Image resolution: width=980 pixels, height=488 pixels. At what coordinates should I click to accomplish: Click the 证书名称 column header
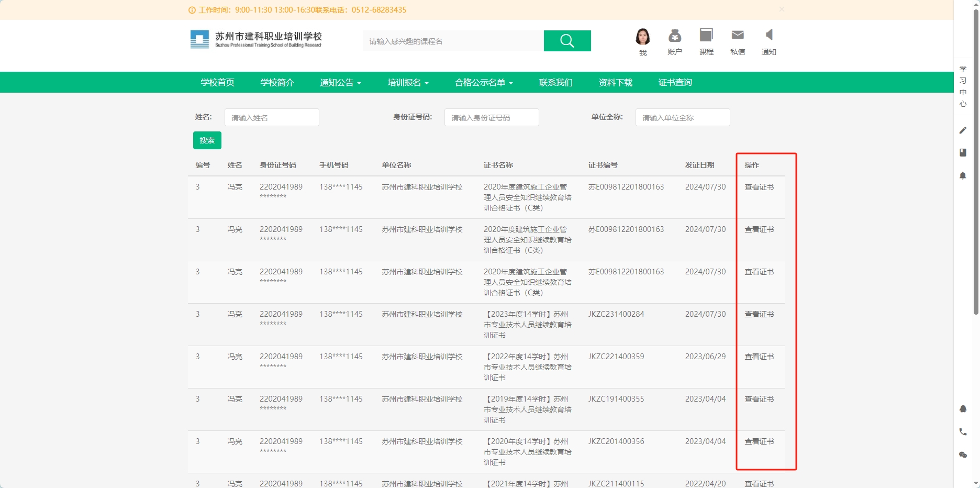click(498, 165)
